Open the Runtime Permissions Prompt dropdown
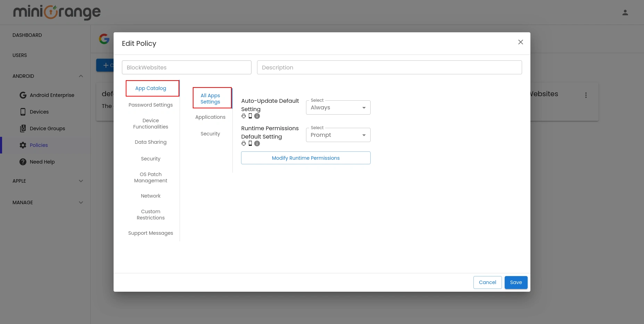The width and height of the screenshot is (644, 324). click(x=338, y=135)
